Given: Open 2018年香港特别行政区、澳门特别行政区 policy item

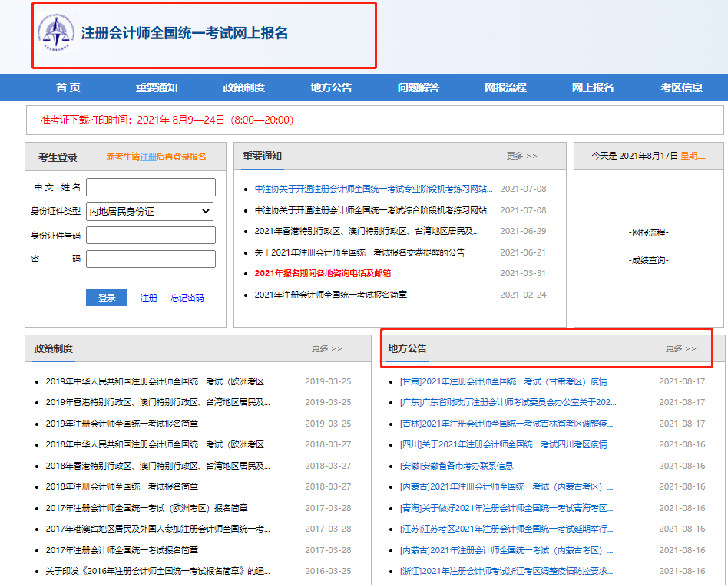Looking at the screenshot, I should pyautogui.click(x=158, y=466).
